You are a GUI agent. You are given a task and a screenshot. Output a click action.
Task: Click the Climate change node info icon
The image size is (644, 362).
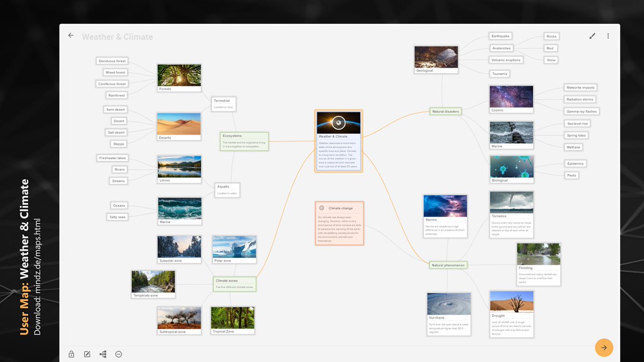tap(321, 208)
